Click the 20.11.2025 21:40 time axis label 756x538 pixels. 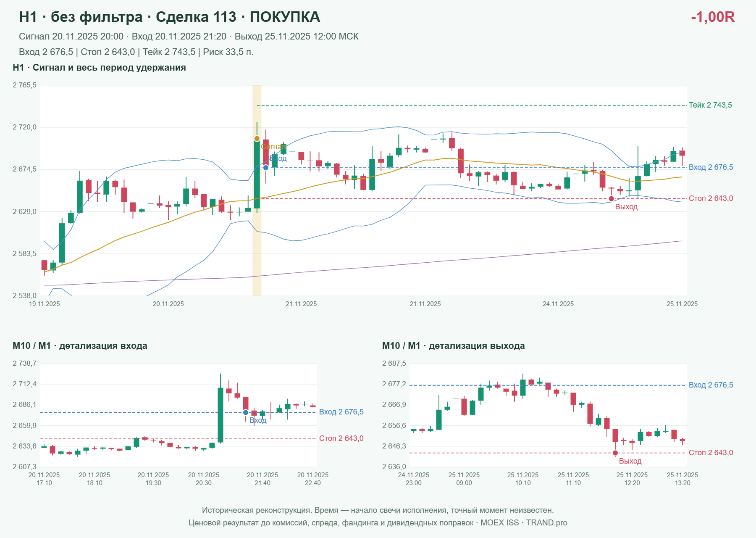coord(262,479)
